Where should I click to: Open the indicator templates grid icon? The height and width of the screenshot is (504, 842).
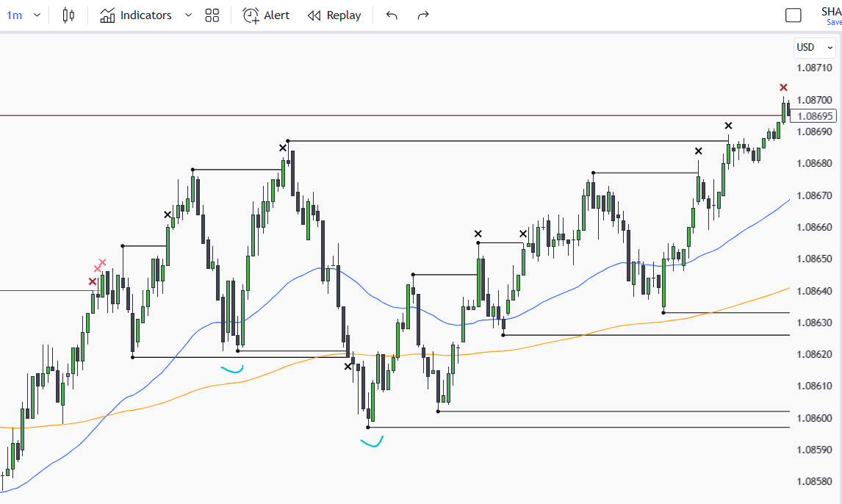point(212,15)
